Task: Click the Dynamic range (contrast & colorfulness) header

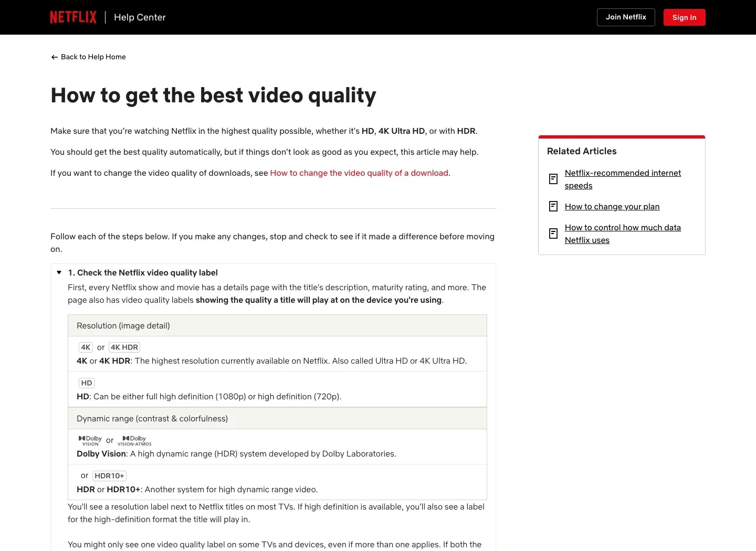Action: (x=277, y=419)
